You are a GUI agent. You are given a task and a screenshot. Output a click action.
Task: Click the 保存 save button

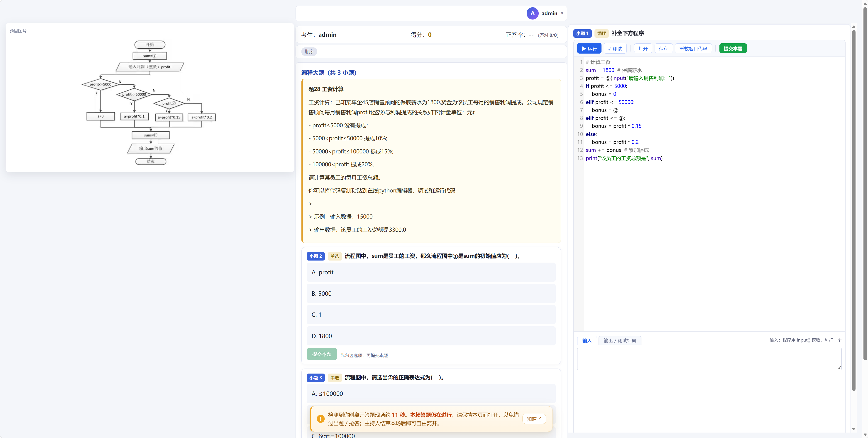(663, 49)
